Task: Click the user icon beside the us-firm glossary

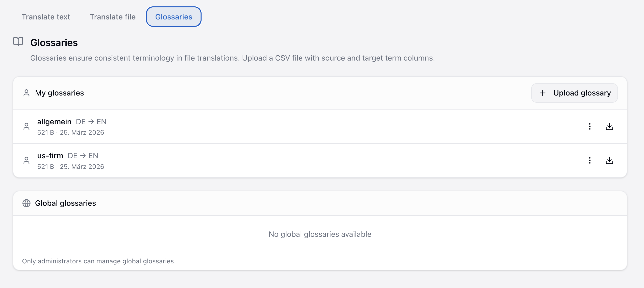Action: click(x=27, y=160)
